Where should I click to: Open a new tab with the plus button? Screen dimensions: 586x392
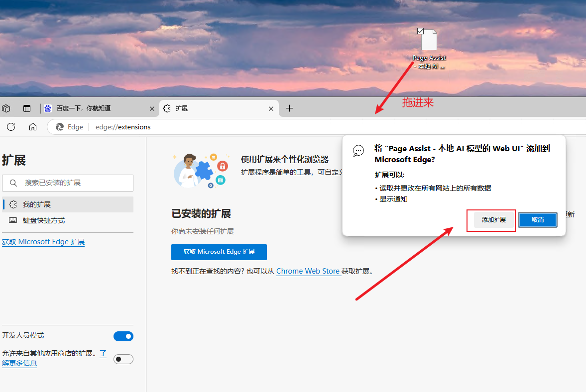pyautogui.click(x=289, y=108)
